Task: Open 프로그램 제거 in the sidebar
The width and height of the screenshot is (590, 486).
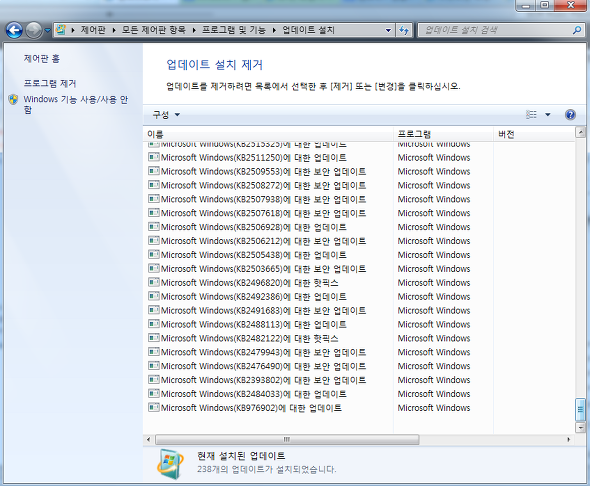Action: (50, 83)
